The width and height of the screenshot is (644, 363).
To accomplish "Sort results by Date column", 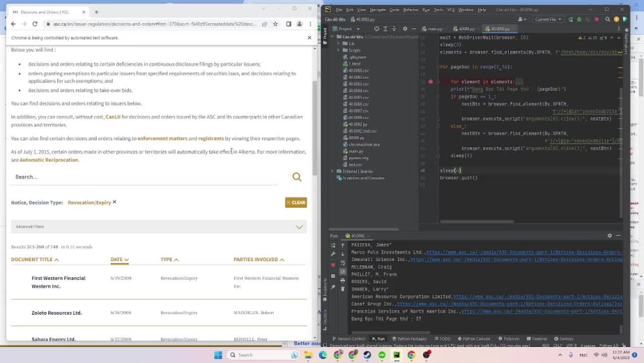I will point(120,259).
